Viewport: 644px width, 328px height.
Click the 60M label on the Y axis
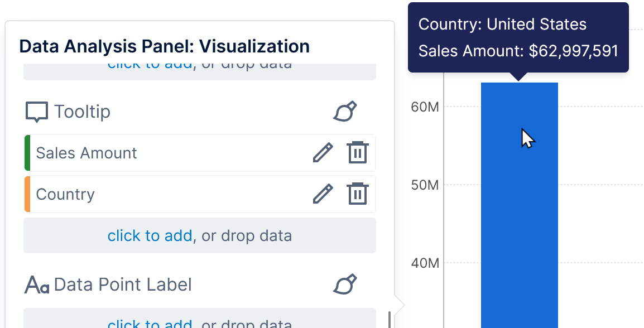[425, 106]
